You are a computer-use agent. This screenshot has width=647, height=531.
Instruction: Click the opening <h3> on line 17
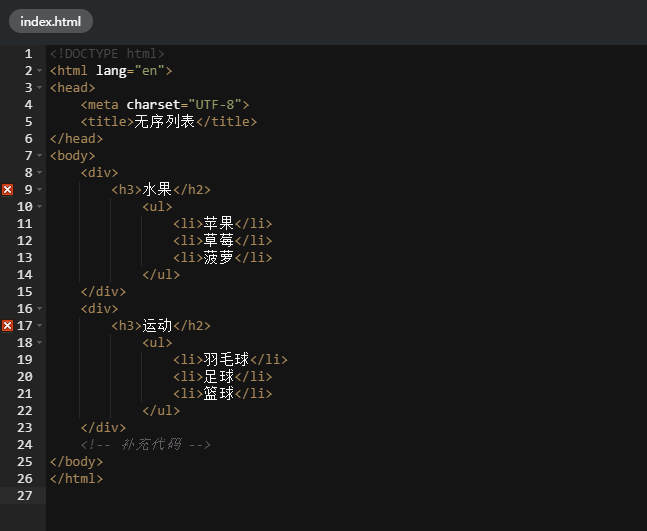point(127,326)
